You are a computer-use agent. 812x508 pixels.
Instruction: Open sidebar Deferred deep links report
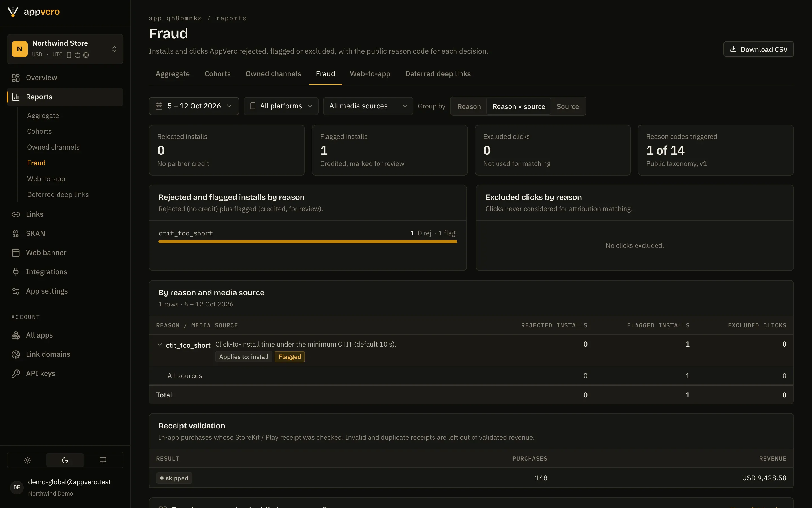coord(58,194)
